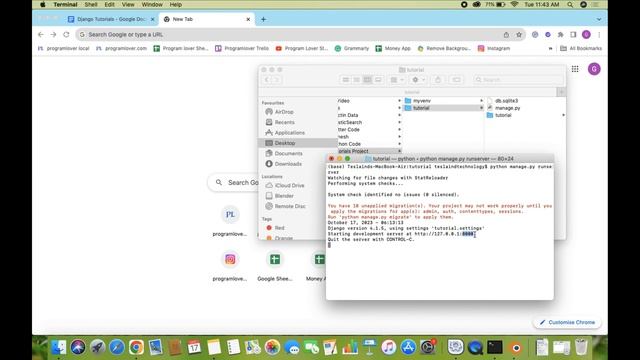Open Messages app in the dock
The image size is (640, 360).
click(x=292, y=347)
